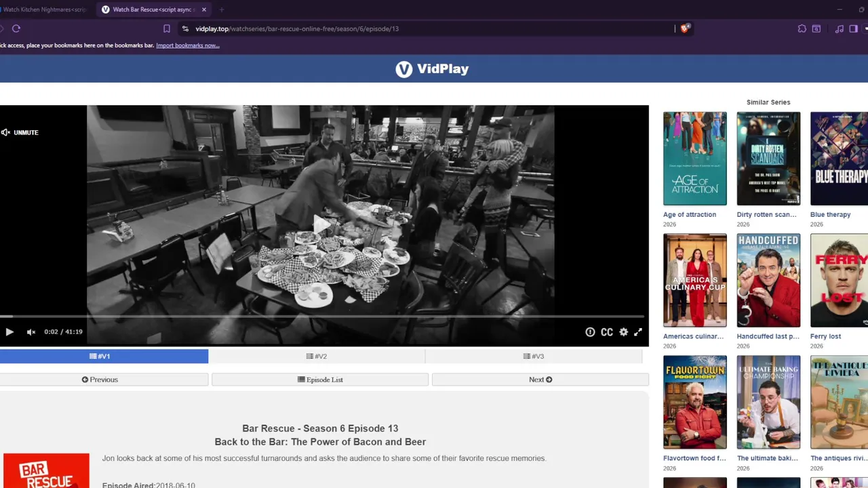Switch to the Watch Kitchen Nightmares browser tab
This screenshot has height=488, width=868.
pyautogui.click(x=44, y=9)
